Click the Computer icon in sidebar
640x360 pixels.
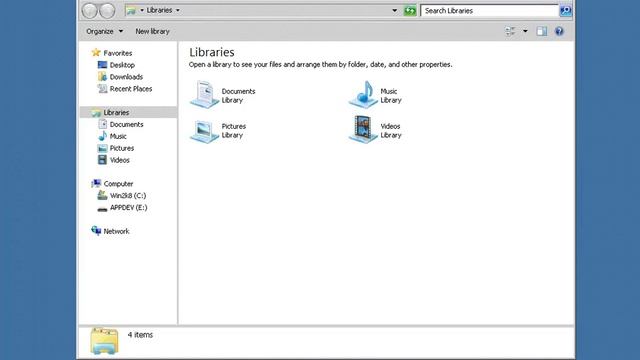click(96, 183)
